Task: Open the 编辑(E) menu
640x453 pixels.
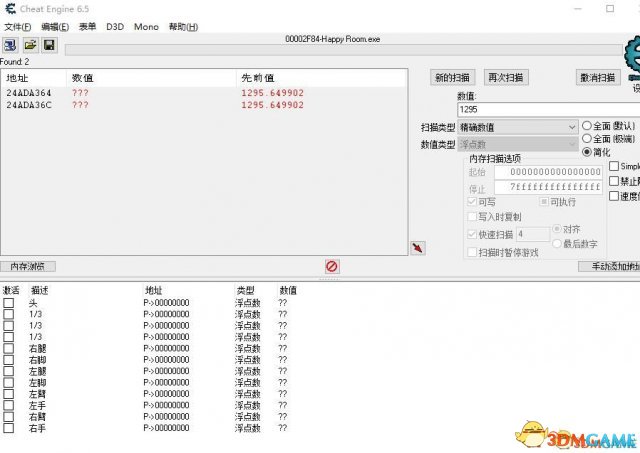Action: [55, 27]
